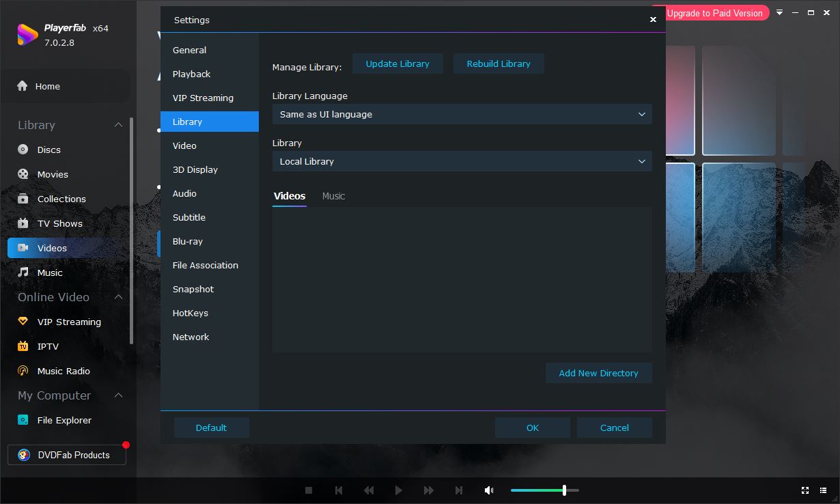This screenshot has width=840, height=504.
Task: Select the Videos camera icon
Action: click(23, 248)
